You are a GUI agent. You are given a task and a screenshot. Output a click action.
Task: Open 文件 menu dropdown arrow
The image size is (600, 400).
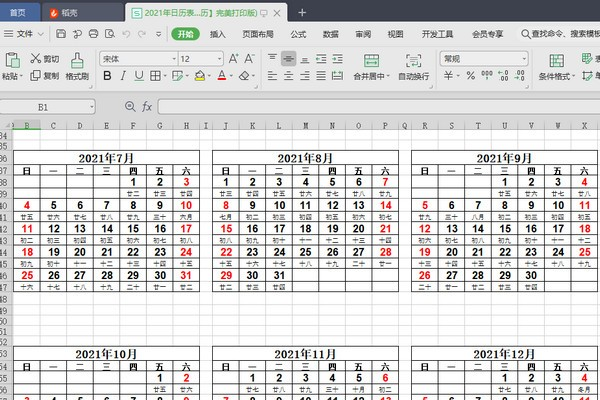click(41, 34)
